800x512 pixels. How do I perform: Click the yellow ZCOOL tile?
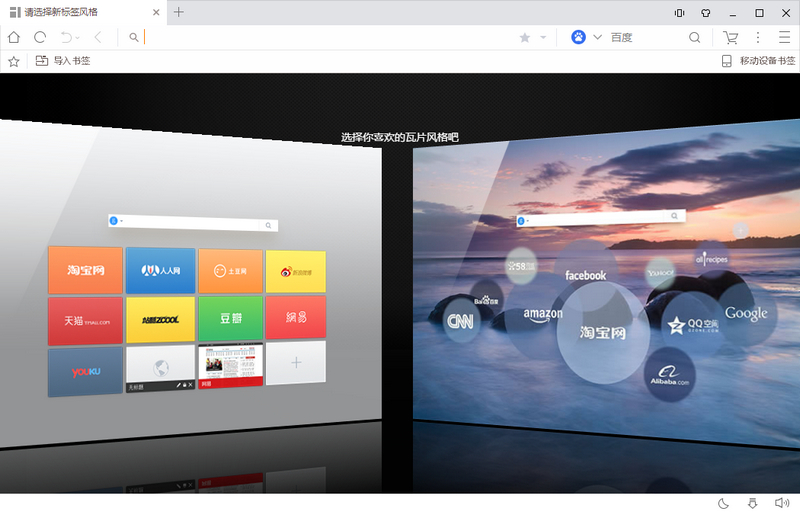[161, 319]
